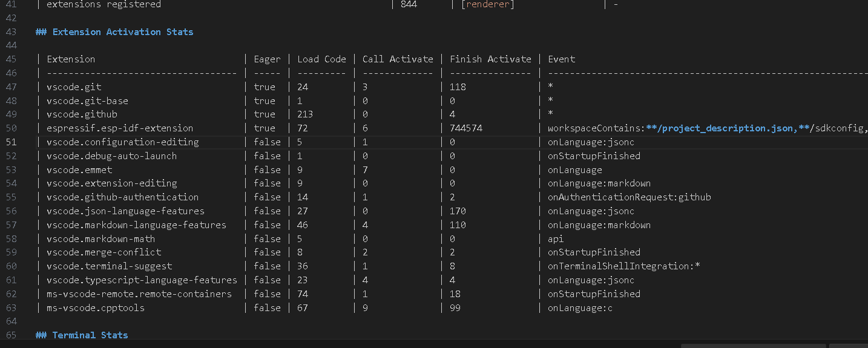This screenshot has height=348, width=868.
Task: Click the "Finish Activate" column header
Action: (490, 59)
